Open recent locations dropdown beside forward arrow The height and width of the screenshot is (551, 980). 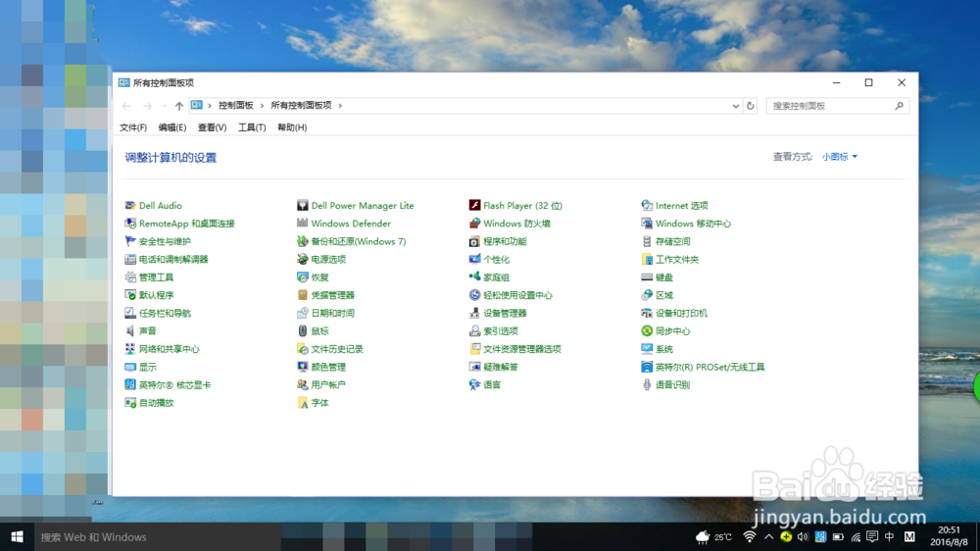(165, 106)
